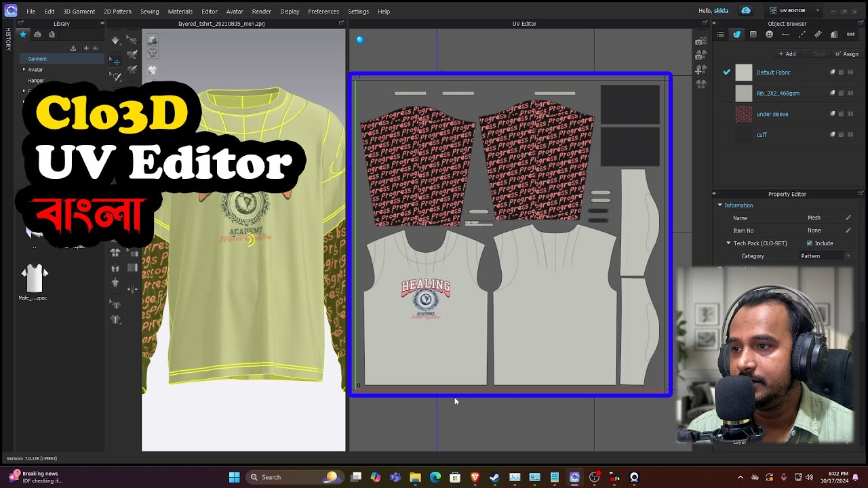Click the download icon in Library toolbar
The width and height of the screenshot is (868, 488).
point(73,48)
